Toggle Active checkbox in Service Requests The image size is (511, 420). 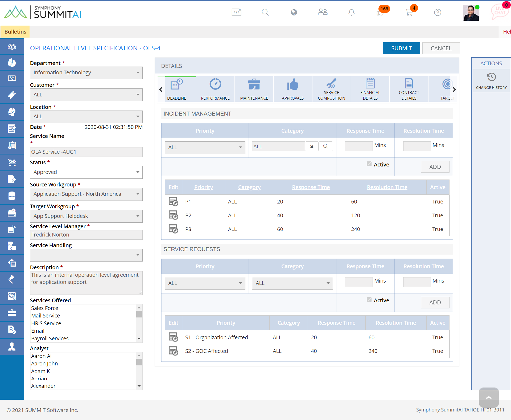point(369,300)
